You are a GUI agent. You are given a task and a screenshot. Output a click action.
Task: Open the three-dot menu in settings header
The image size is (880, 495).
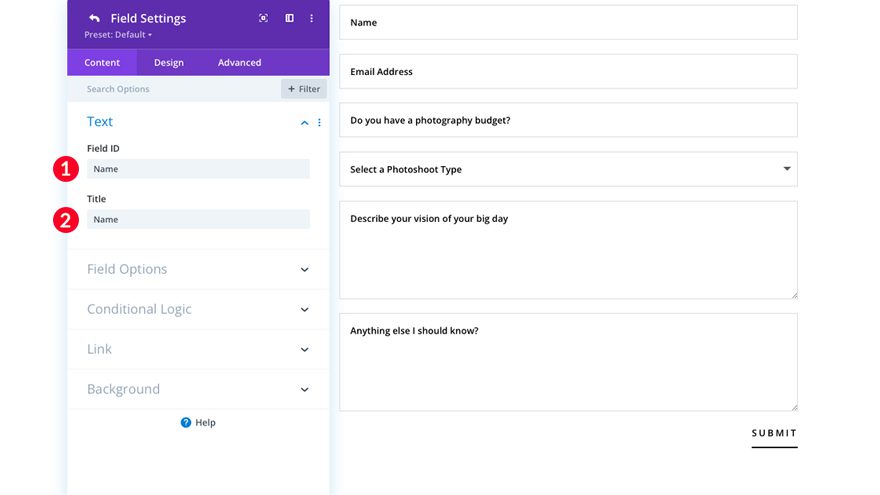(312, 18)
